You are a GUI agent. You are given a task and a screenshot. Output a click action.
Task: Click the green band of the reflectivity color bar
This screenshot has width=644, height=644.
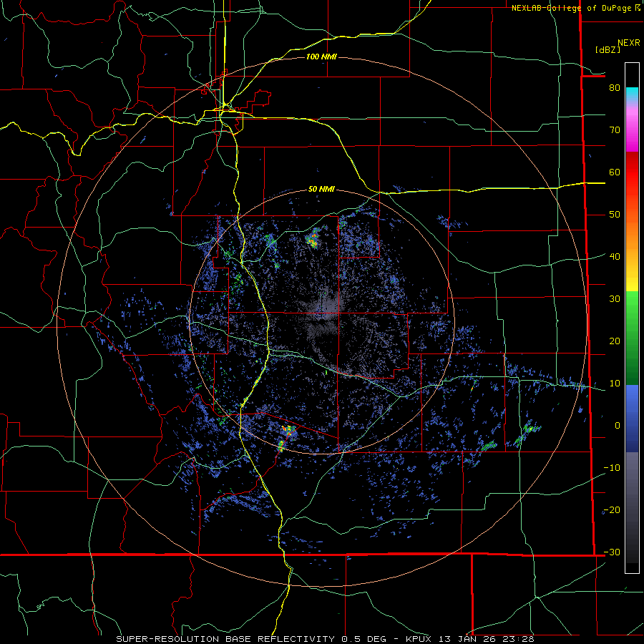click(x=632, y=338)
